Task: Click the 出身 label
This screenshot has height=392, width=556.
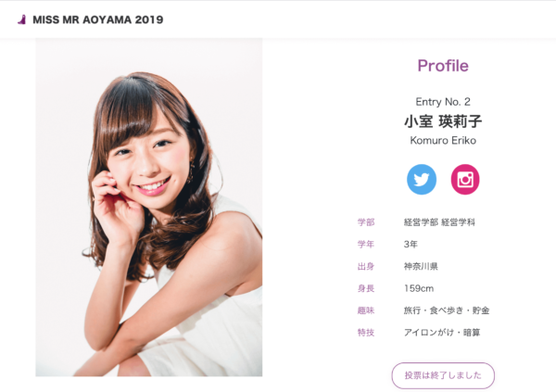Action: pyautogui.click(x=366, y=266)
